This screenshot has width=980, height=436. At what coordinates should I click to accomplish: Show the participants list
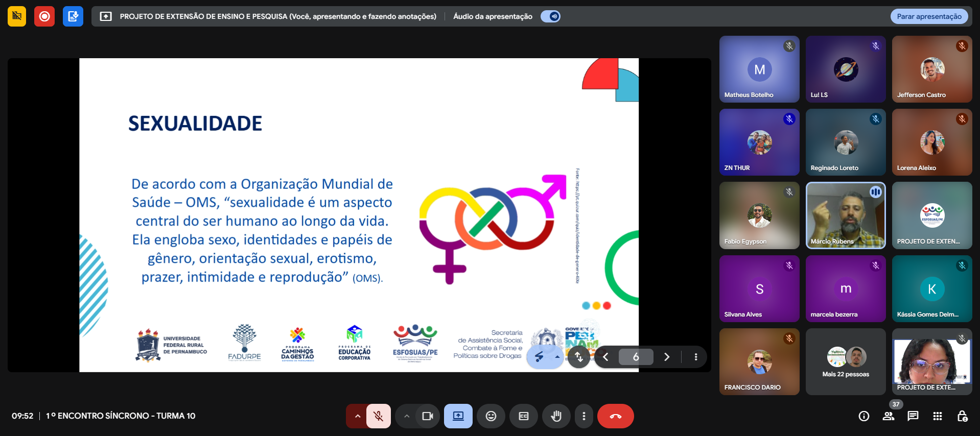coord(889,416)
